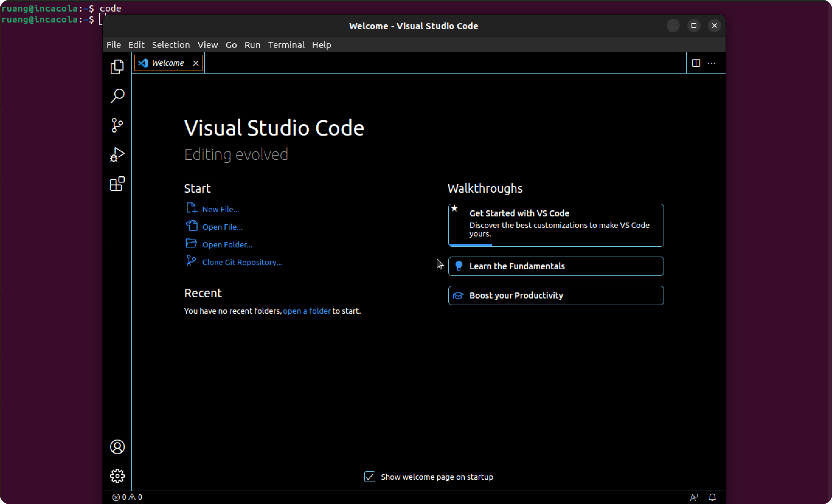Click the 'Editing evolved' subtitle text

coord(236,154)
